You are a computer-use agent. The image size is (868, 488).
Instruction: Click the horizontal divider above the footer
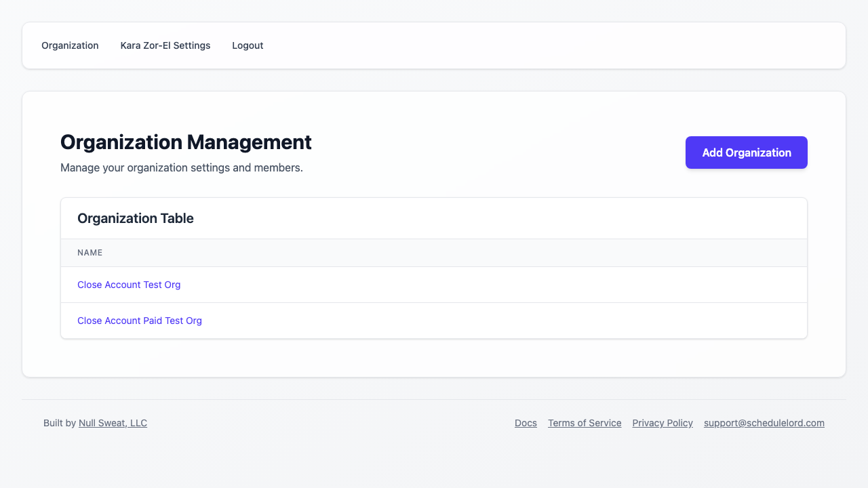[434, 399]
